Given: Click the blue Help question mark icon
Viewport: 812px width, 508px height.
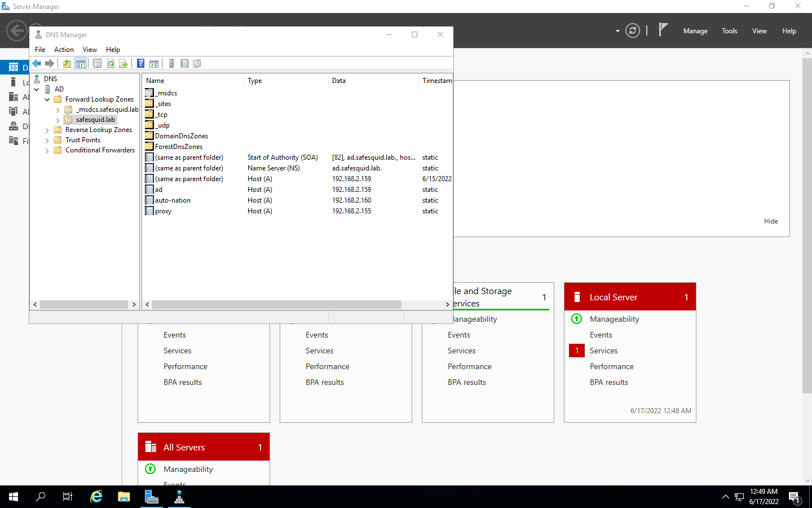Looking at the screenshot, I should tap(141, 64).
